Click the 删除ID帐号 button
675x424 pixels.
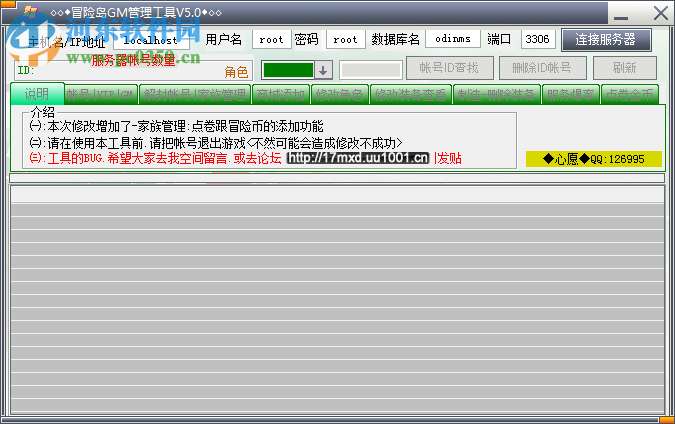[x=542, y=68]
